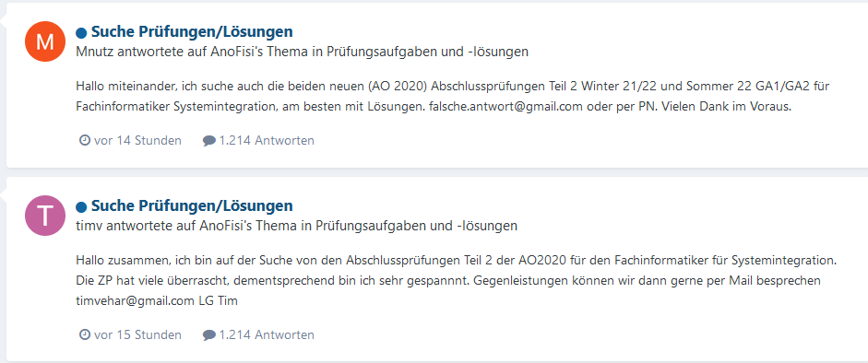Image resolution: width=868 pixels, height=363 pixels.
Task: View '1.214 Antworten' on Mnutz's post
Action: tap(267, 140)
